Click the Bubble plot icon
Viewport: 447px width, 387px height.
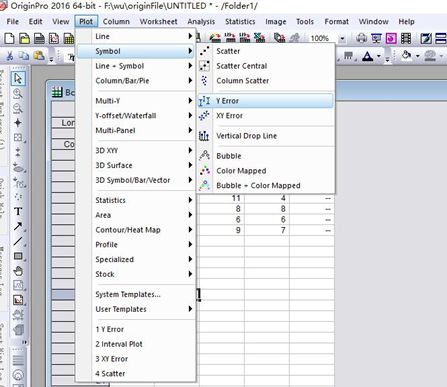point(204,156)
